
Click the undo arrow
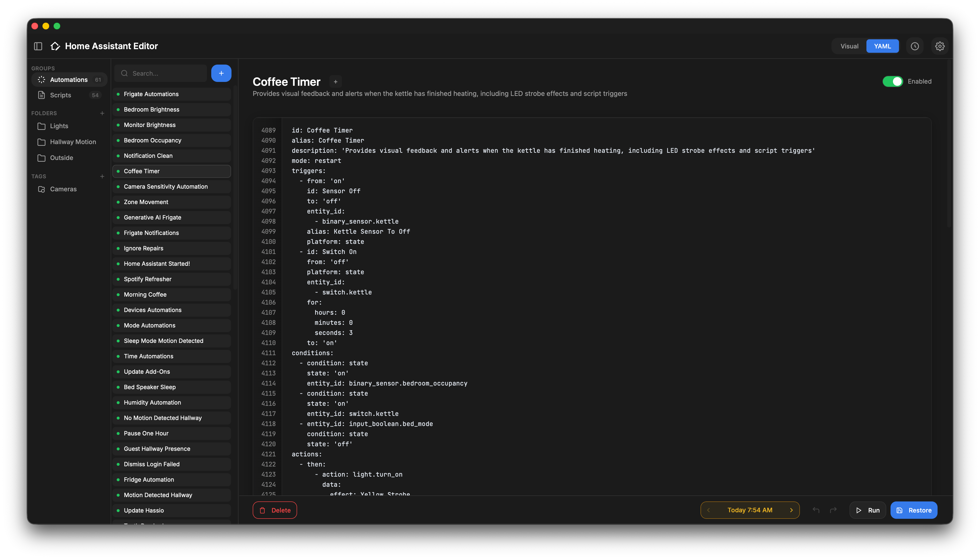coord(816,510)
